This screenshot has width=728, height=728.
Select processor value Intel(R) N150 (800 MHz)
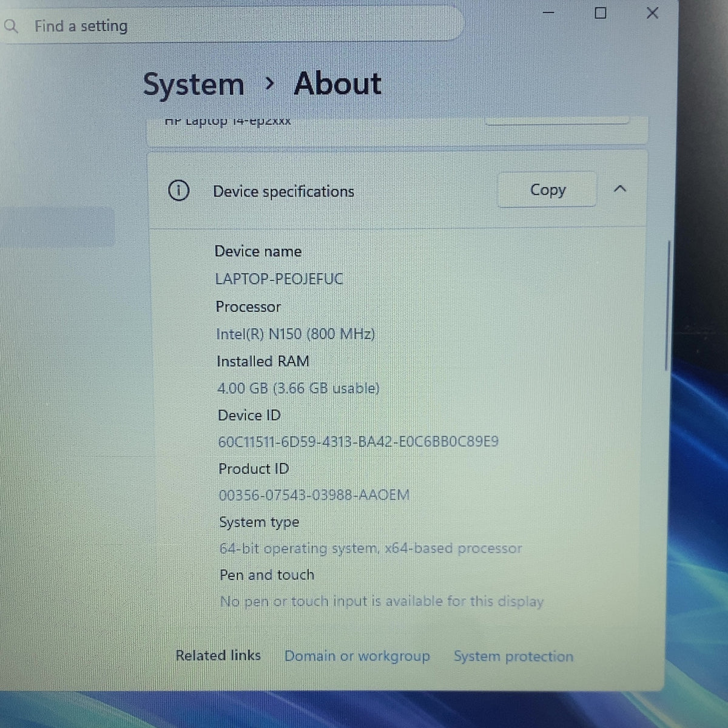click(295, 334)
